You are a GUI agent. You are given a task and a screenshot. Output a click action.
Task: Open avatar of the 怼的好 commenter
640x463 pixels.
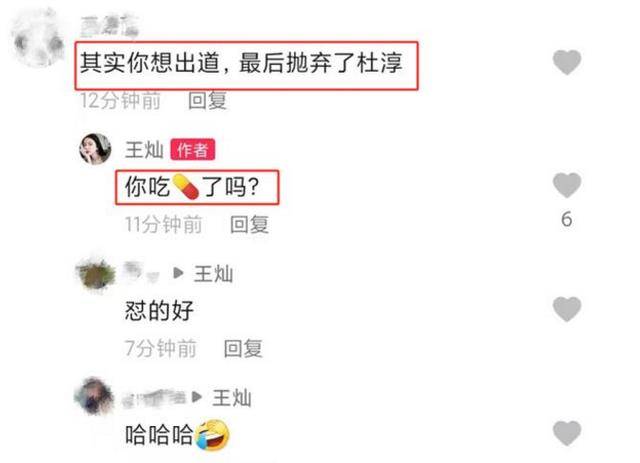(x=96, y=272)
